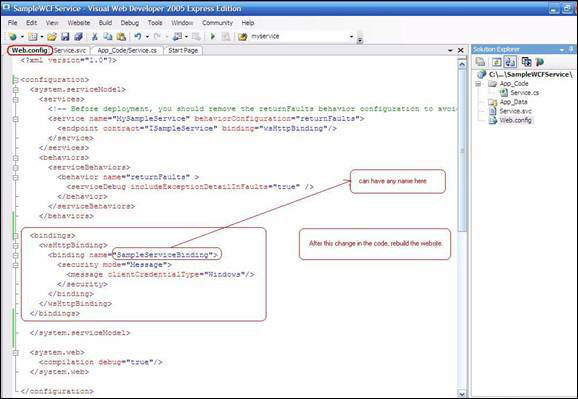Viewport: 578px width, 399px height.
Task: Select Service.svc in Solution Explorer
Action: [x=515, y=111]
